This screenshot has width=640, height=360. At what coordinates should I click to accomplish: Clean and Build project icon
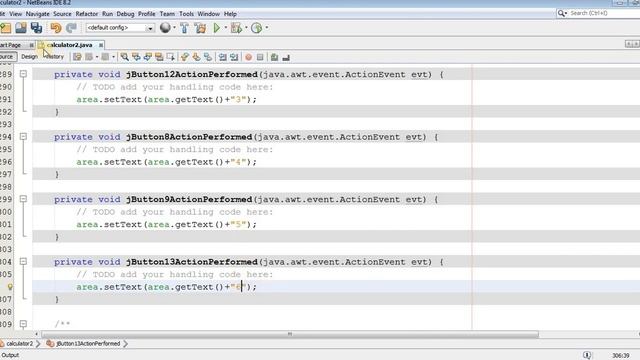pos(200,28)
